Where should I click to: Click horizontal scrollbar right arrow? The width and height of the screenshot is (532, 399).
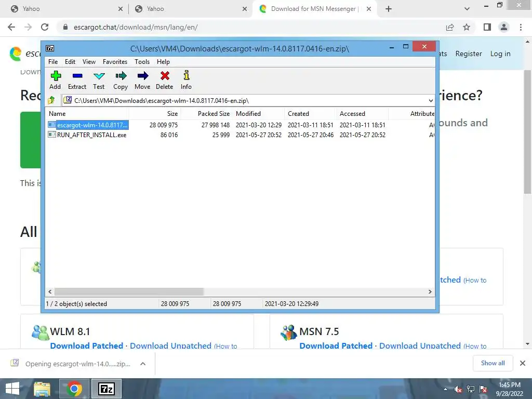(430, 291)
